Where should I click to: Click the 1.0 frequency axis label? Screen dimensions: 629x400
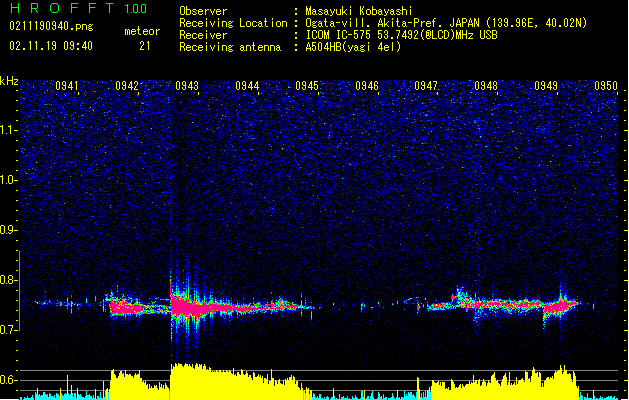point(9,180)
